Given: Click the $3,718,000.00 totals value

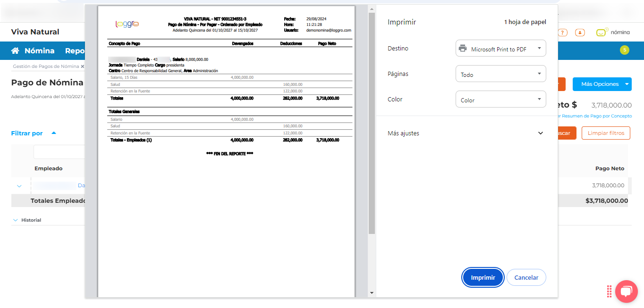Looking at the screenshot, I should coord(607,200).
